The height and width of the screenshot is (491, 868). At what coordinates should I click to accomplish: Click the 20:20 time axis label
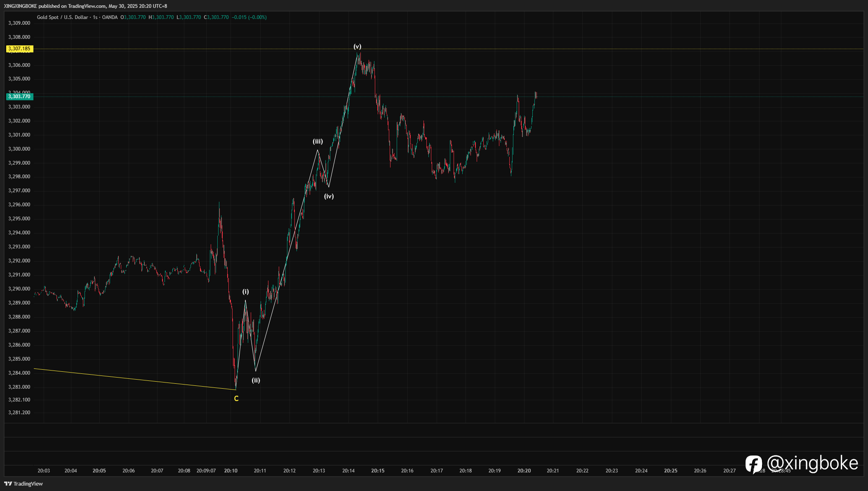point(524,471)
